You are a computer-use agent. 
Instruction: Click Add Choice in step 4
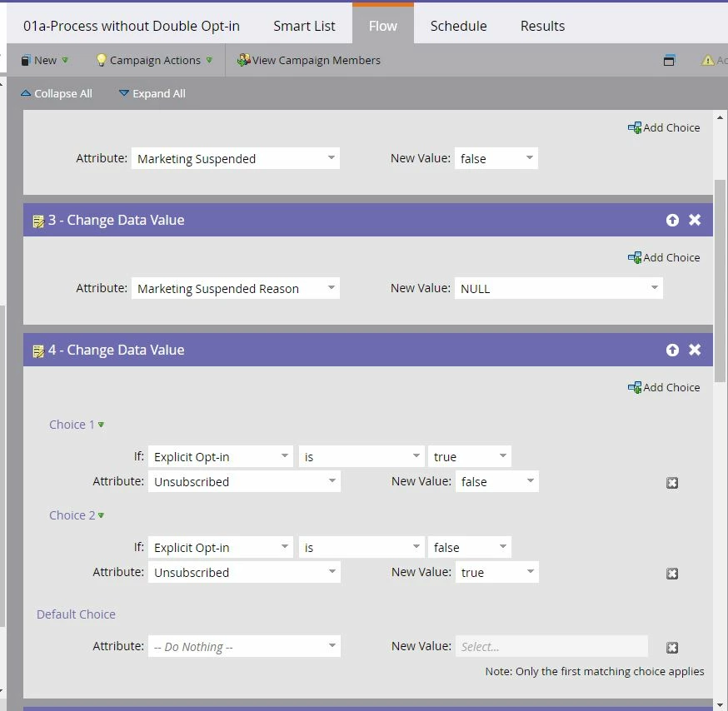click(664, 387)
